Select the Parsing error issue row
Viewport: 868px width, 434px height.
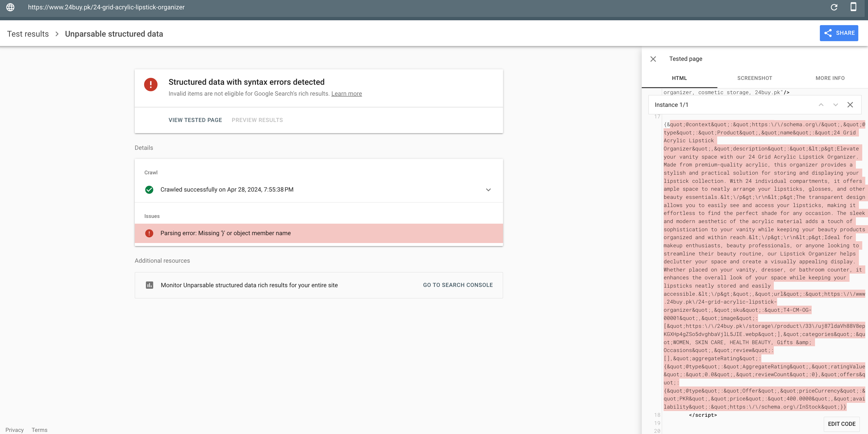pyautogui.click(x=319, y=233)
